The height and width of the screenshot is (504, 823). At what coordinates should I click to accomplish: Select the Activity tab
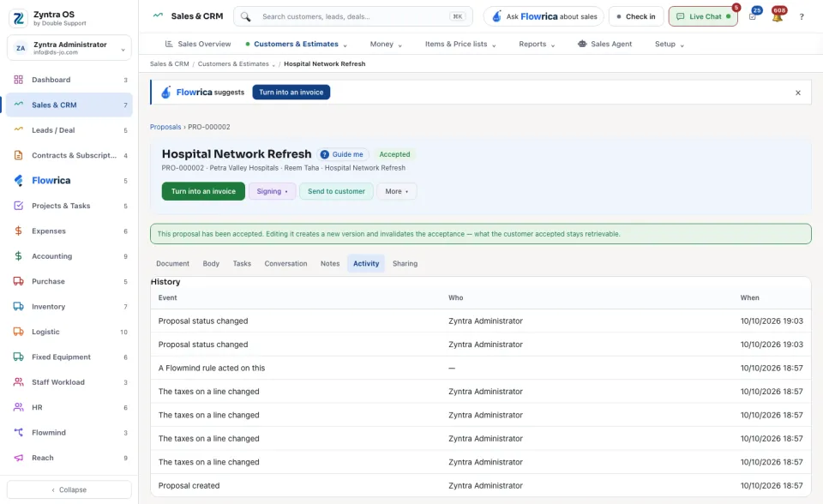[x=366, y=263]
